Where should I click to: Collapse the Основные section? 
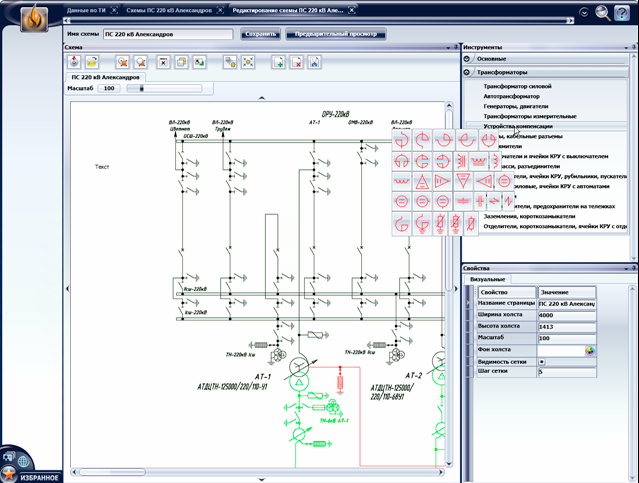(x=469, y=59)
